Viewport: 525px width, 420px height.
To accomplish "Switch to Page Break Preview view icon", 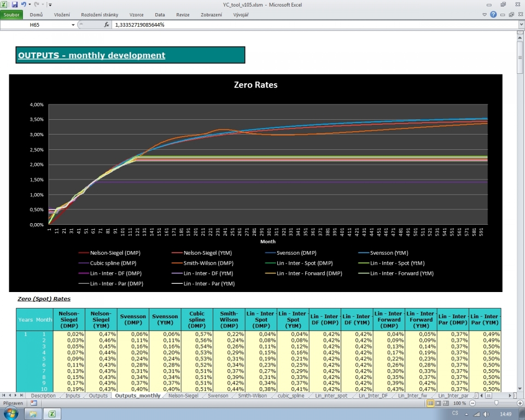I will coord(446,403).
